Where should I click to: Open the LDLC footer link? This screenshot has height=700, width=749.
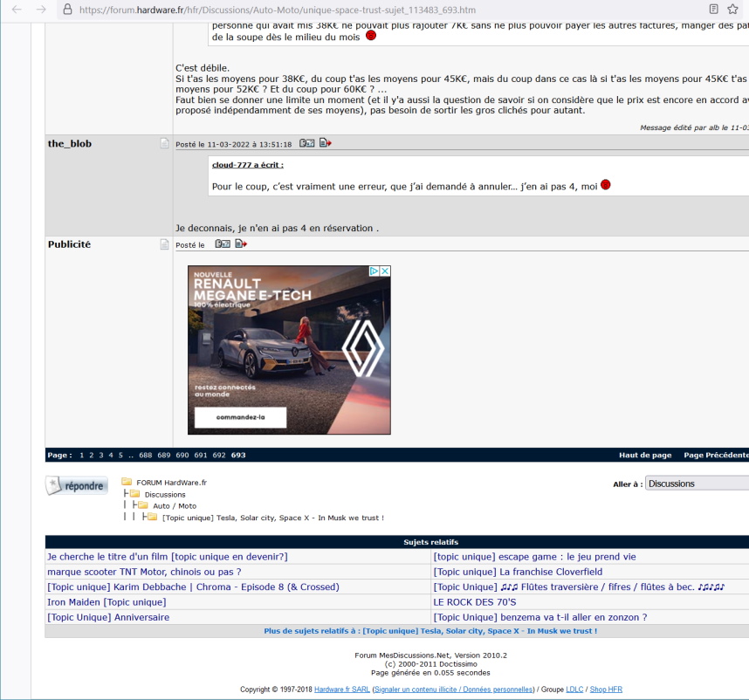pyautogui.click(x=574, y=690)
